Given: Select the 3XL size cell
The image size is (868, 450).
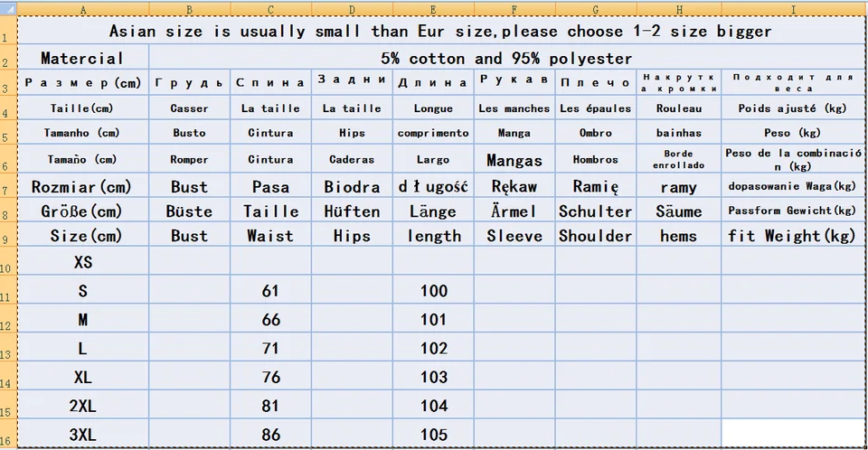Looking at the screenshot, I should click(x=83, y=434).
